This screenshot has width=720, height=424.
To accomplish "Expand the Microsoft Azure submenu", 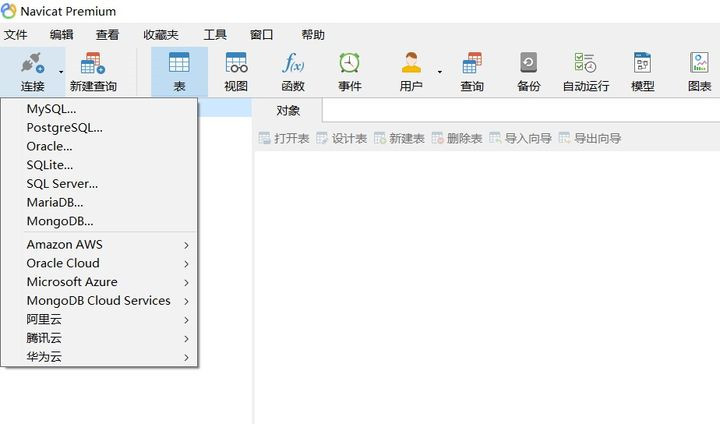I will (x=99, y=282).
